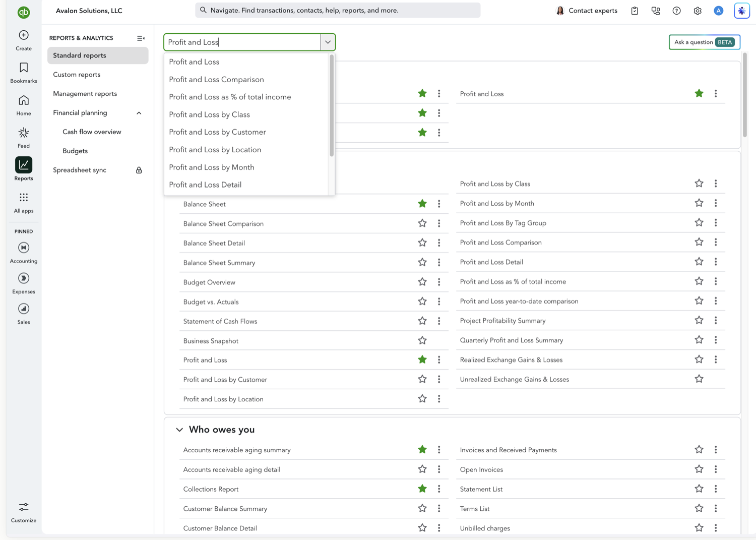The height and width of the screenshot is (540, 756).
Task: Open Realized Exchange Gains & Losses report
Action: pos(511,360)
